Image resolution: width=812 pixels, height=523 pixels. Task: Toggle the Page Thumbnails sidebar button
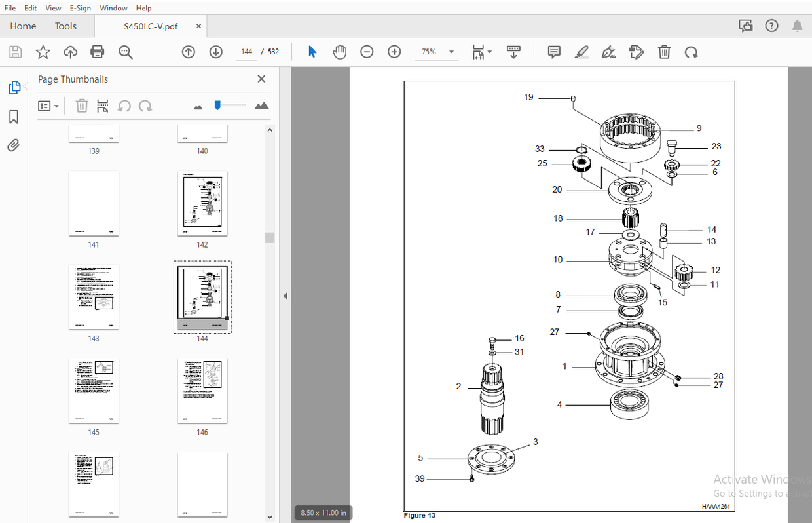click(13, 87)
